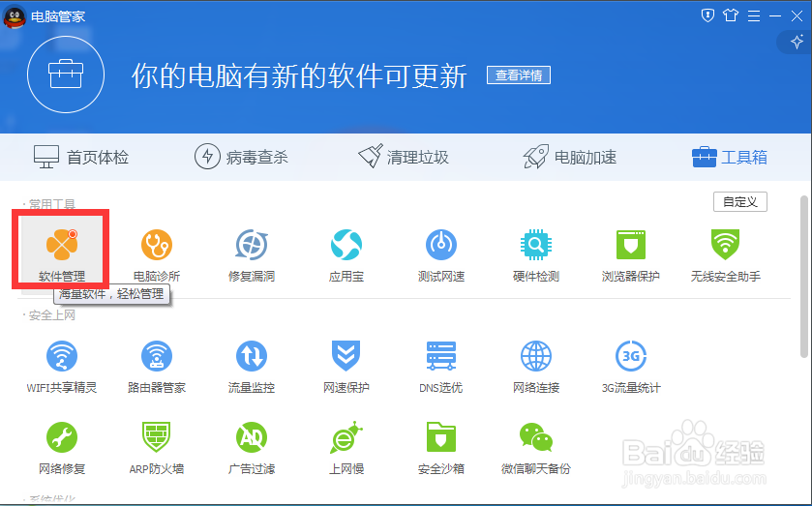Click the shield icon in title bar
Image resolution: width=812 pixels, height=506 pixels.
click(707, 15)
